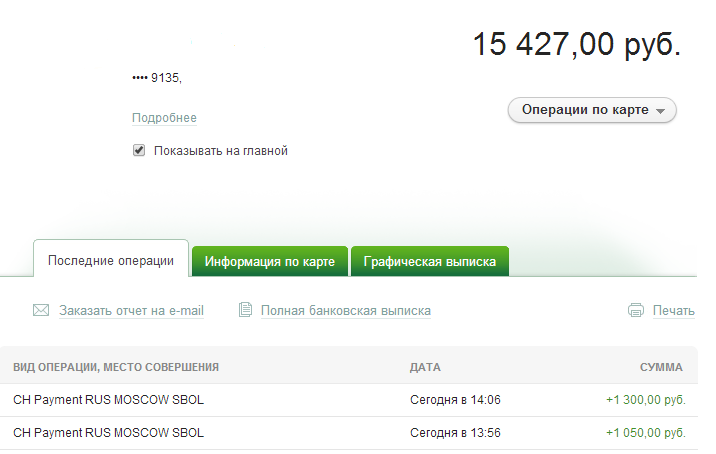Screen dimensions: 716x454
Task: Open the 'Графическая выписка' tab
Action: coord(430,261)
